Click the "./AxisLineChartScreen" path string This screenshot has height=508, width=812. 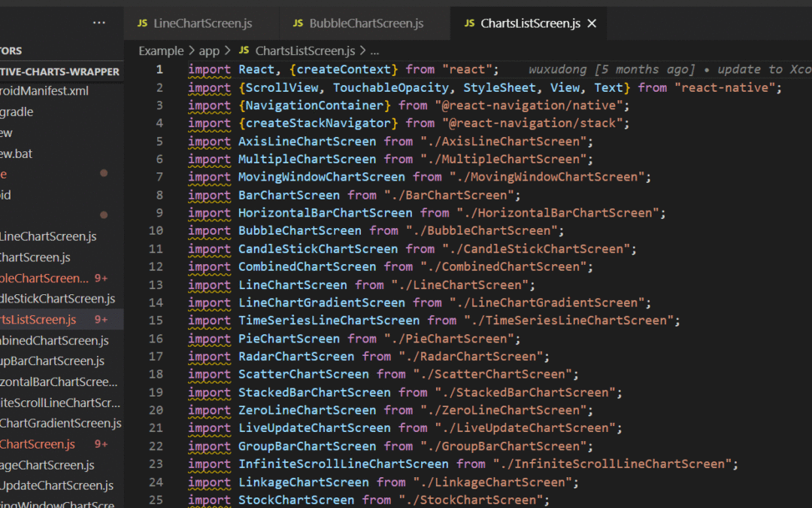(503, 141)
